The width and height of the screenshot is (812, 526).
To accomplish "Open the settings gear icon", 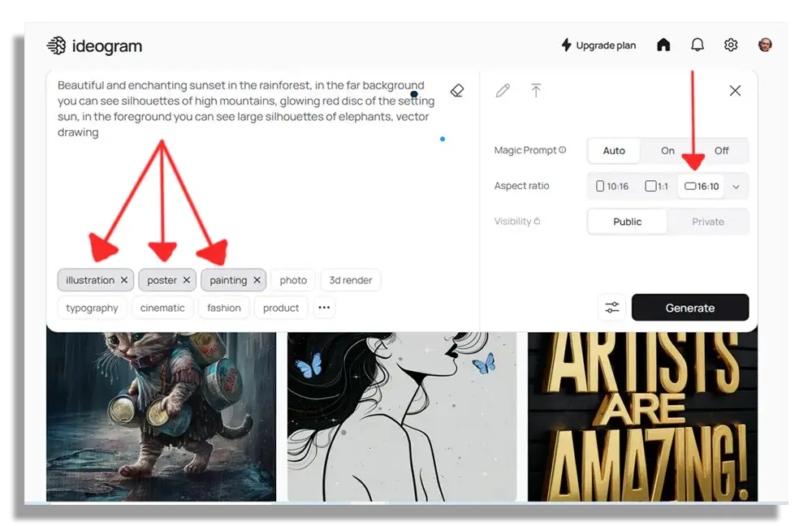I will click(x=731, y=45).
